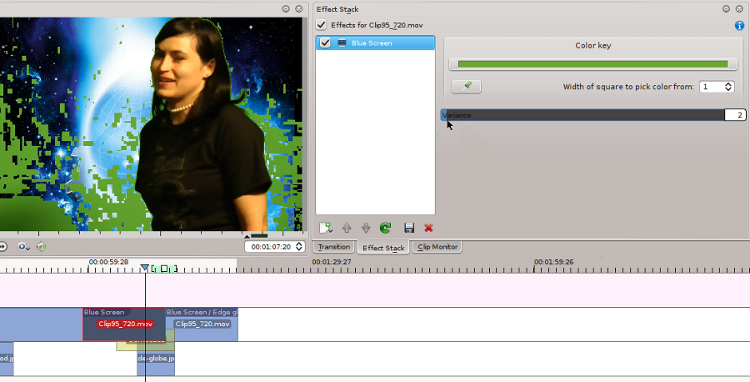
Task: Click the green Color key swatch
Action: [x=593, y=64]
